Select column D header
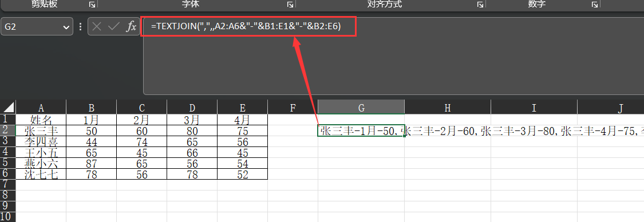 192,108
